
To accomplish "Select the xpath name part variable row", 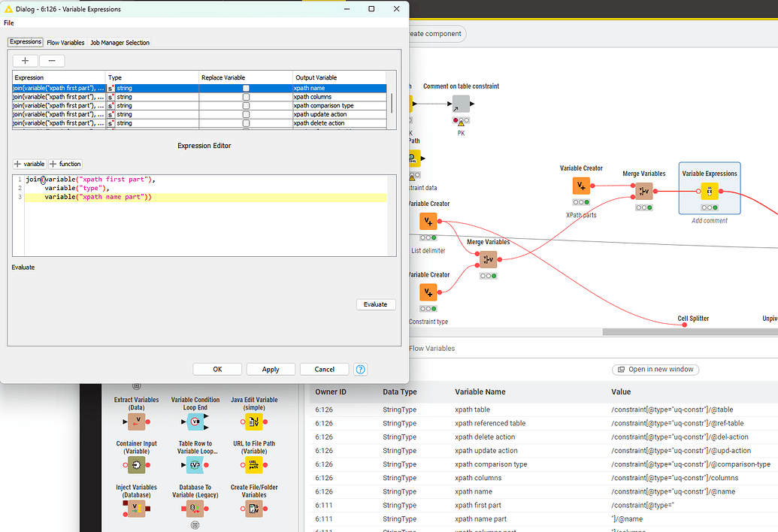I will point(543,519).
